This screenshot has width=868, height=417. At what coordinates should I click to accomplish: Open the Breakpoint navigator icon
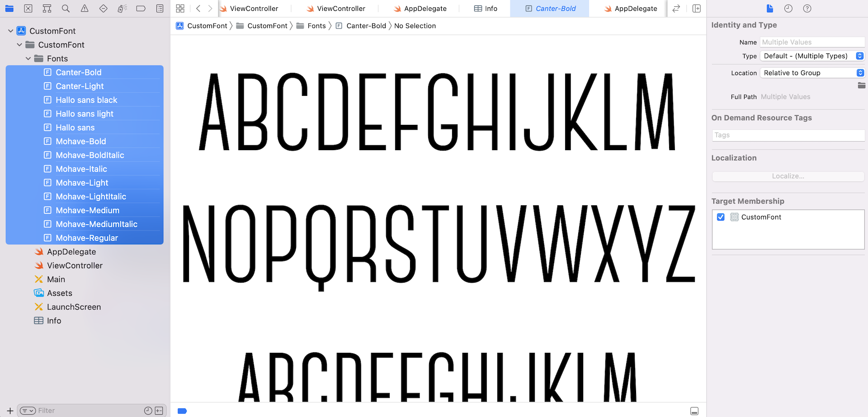141,9
